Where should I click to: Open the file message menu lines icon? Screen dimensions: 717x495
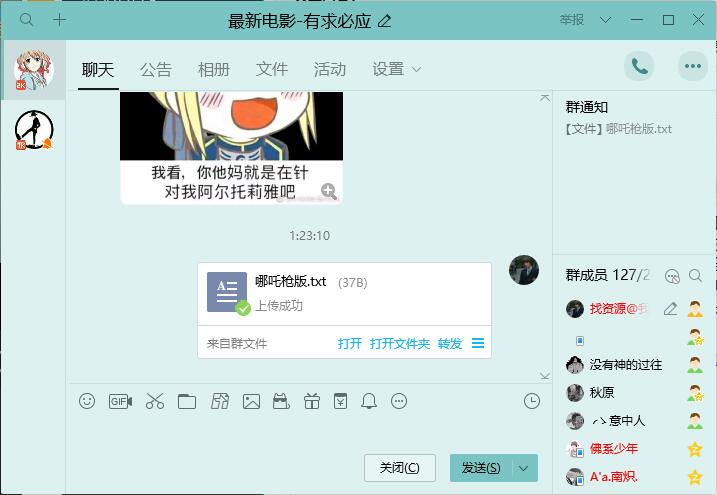pos(478,343)
